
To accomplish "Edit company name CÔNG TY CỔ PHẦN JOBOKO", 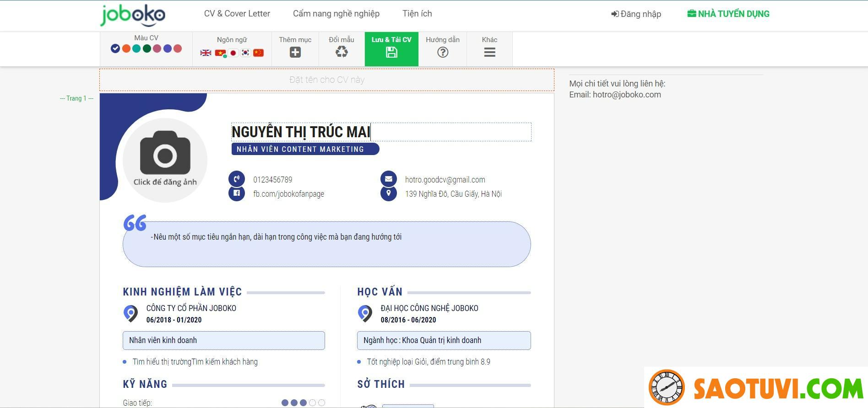I will point(191,308).
